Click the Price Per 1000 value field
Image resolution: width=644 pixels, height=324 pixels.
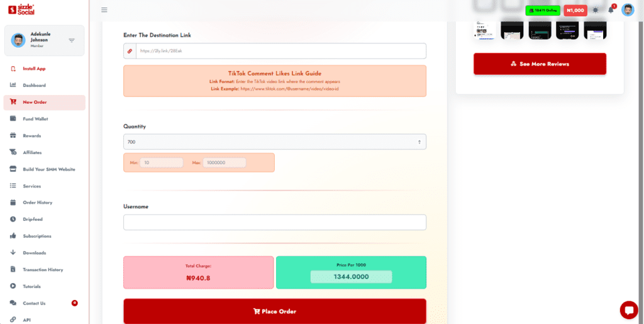coord(351,277)
